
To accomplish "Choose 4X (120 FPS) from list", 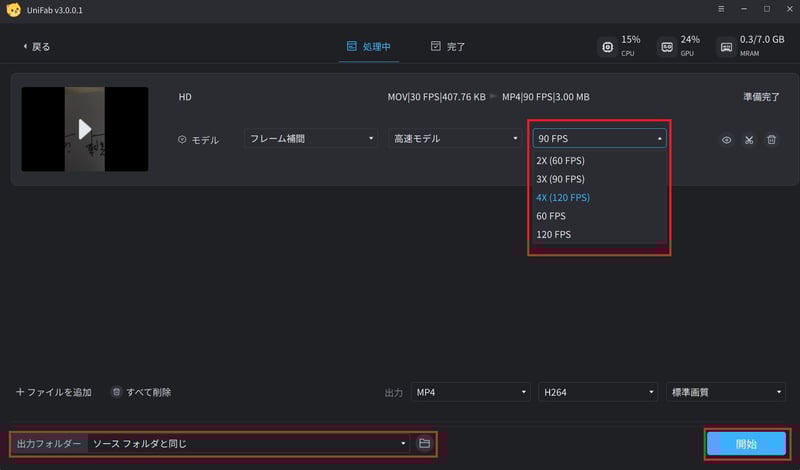I will tap(563, 197).
